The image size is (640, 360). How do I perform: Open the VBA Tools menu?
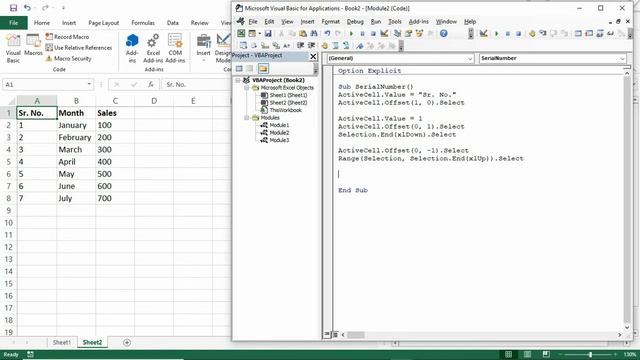[394, 22]
